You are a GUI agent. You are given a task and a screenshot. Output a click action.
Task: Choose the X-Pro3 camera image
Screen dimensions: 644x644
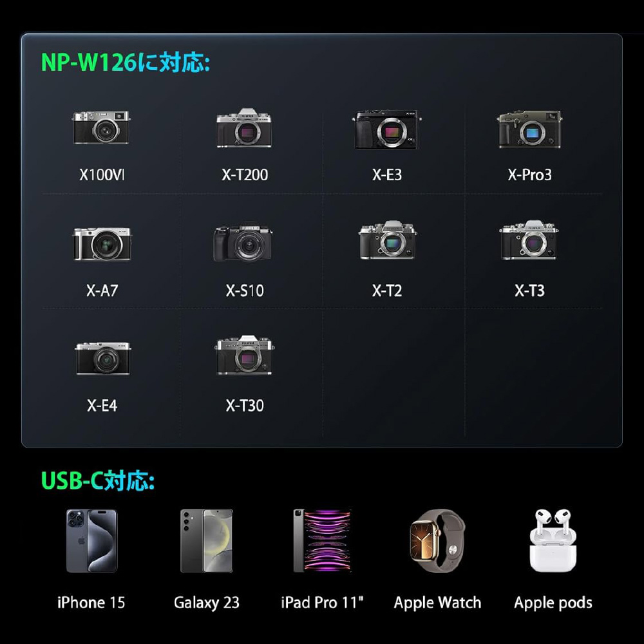529,129
